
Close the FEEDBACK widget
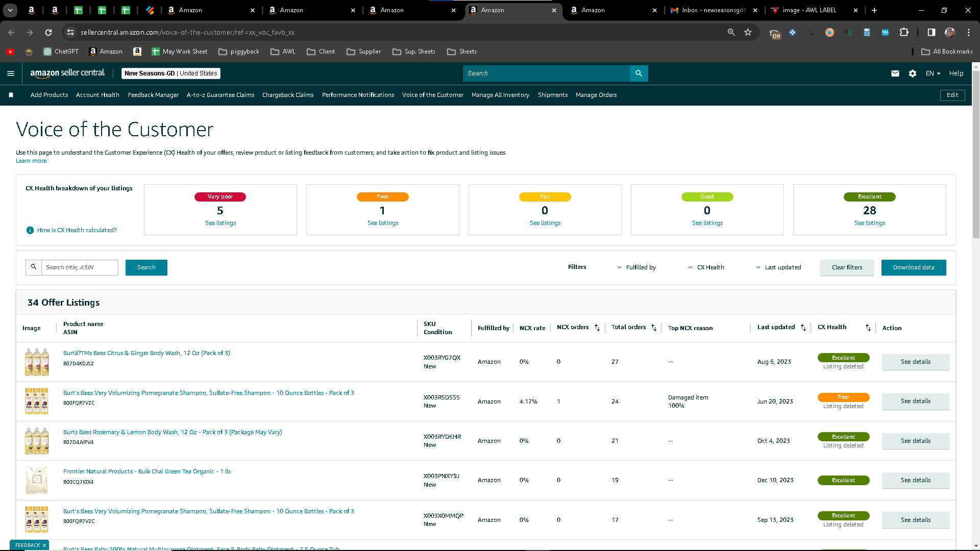(44, 545)
